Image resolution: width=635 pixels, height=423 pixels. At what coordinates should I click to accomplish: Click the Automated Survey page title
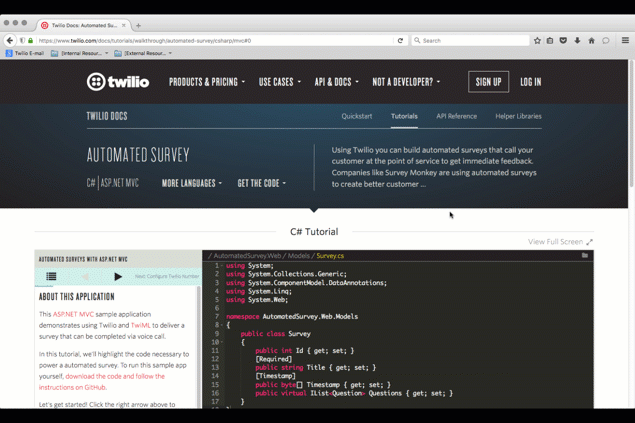(x=138, y=155)
